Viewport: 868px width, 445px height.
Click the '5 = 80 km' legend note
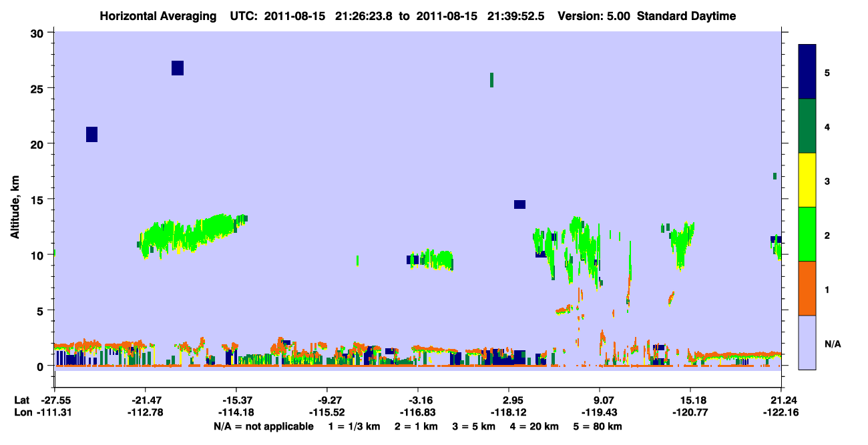(599, 426)
